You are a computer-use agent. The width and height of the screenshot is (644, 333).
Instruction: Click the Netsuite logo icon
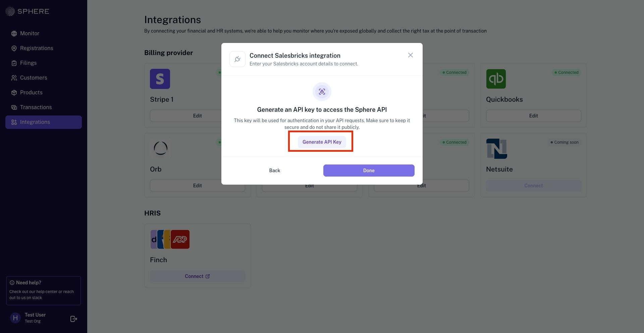pyautogui.click(x=497, y=149)
